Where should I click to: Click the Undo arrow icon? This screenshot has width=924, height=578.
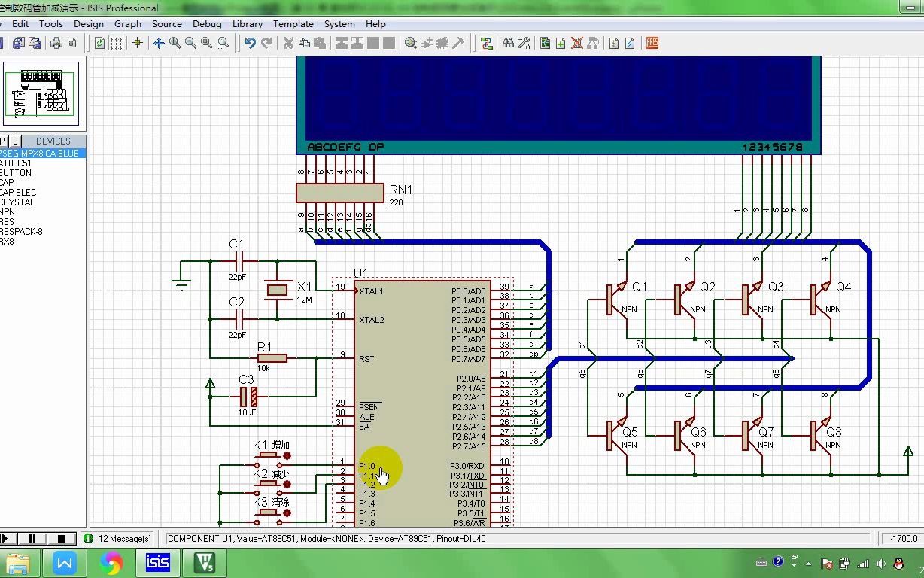(x=250, y=43)
